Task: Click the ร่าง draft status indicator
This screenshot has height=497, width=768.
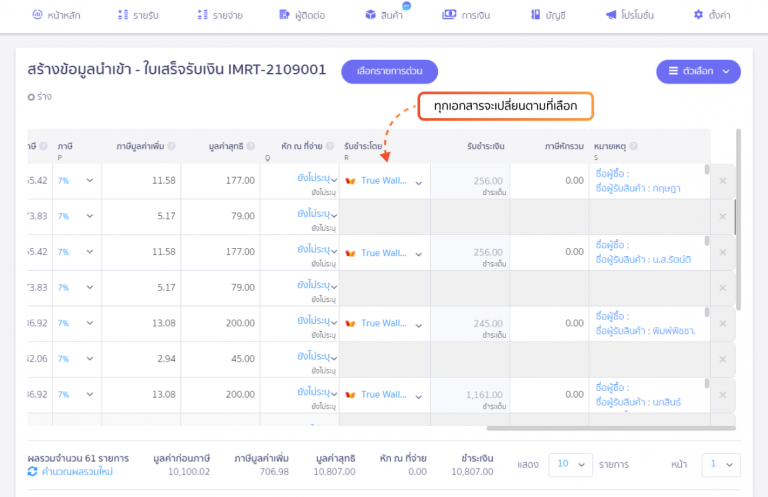Action: [x=40, y=97]
